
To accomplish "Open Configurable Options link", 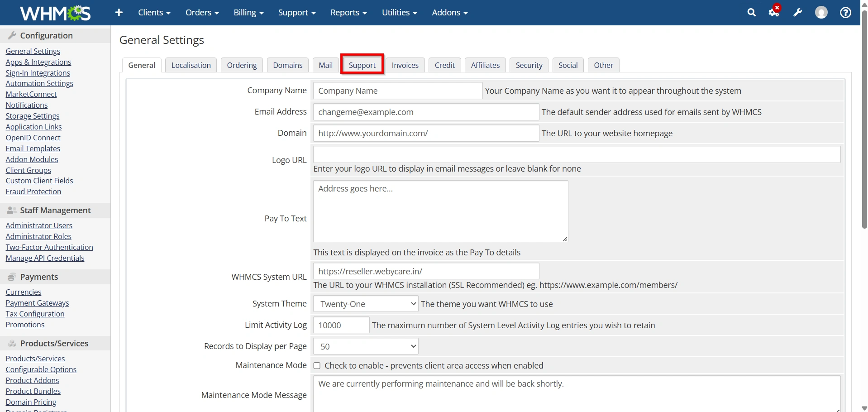I will coord(41,369).
